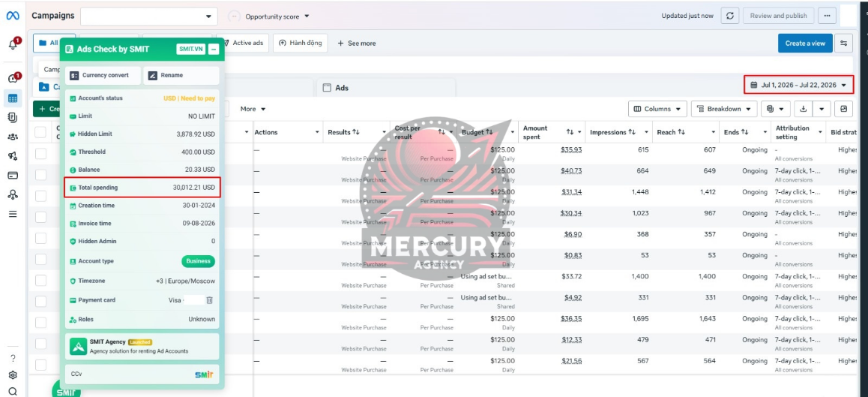Sort by Reach column header

(x=671, y=132)
